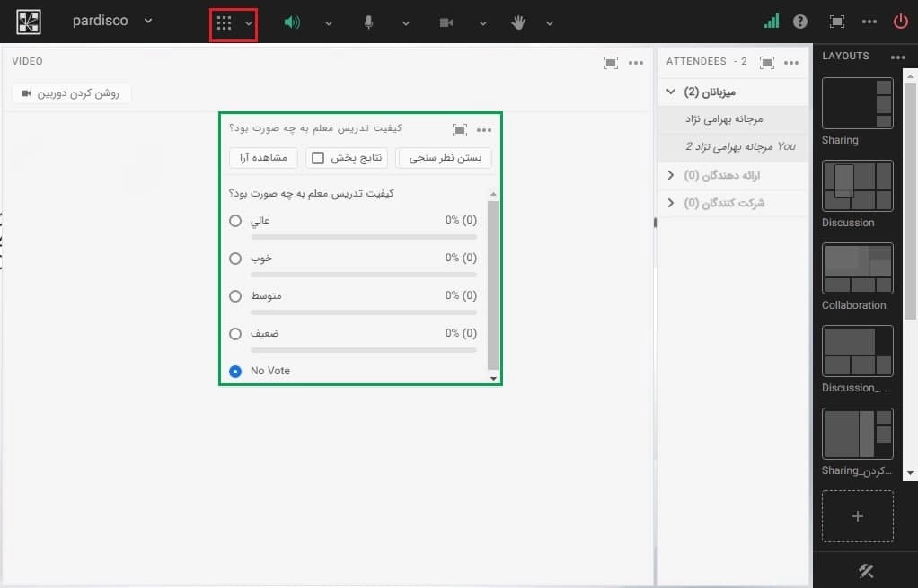918x588 pixels.
Task: Select attendee مرجانه بهرامی نژاد
Action: point(733,119)
